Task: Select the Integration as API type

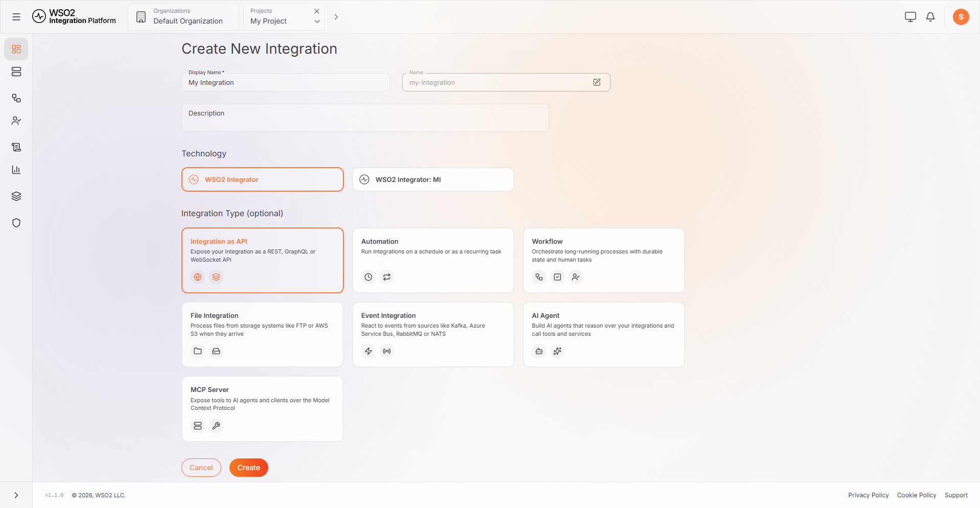Action: coord(263,260)
